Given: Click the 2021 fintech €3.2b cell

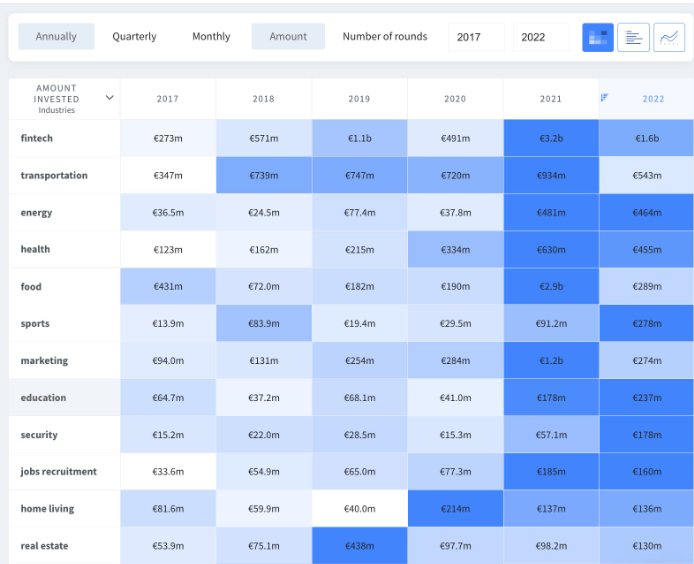Looking at the screenshot, I should [551, 138].
